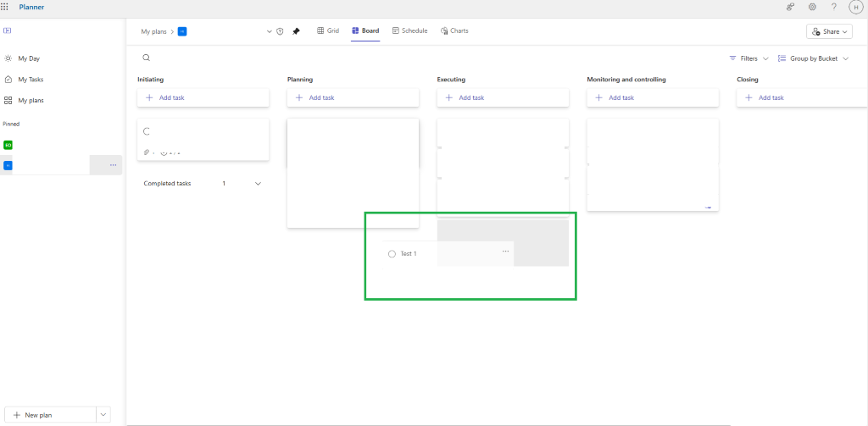
Task: Click the Monitoring and controlling bucket header
Action: 626,80
